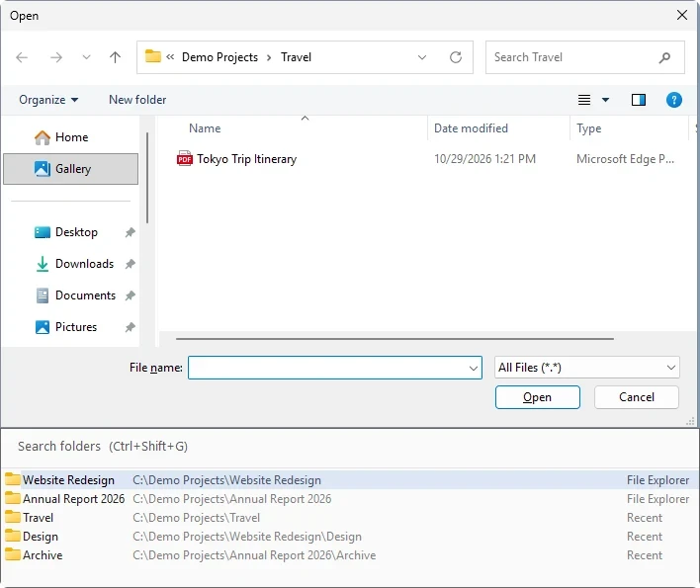Screen dimensions: 700x588
Task: Close the Open dialog
Action: [681, 15]
